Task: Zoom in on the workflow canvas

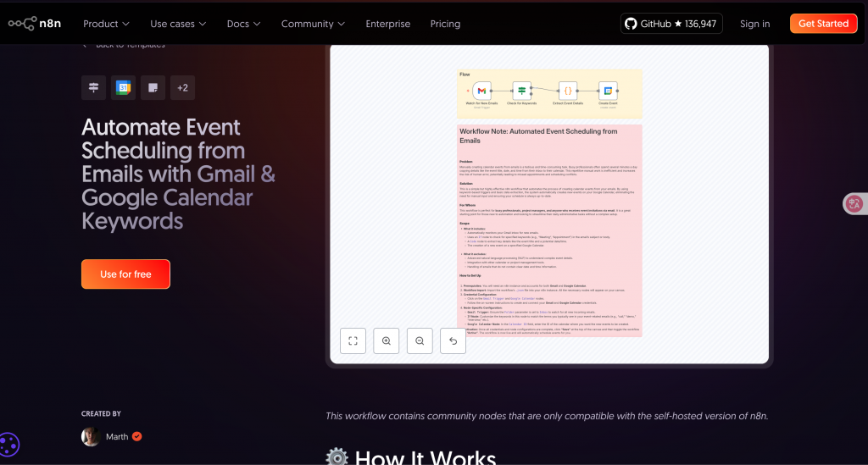Action: tap(387, 341)
